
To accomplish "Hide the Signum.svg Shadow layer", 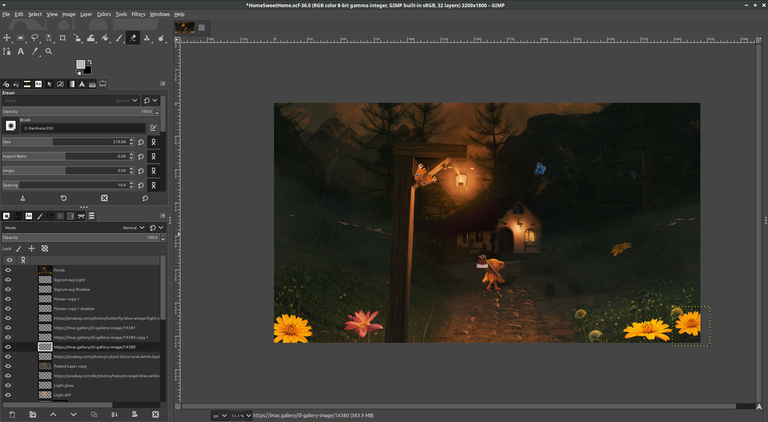I will pos(8,289).
